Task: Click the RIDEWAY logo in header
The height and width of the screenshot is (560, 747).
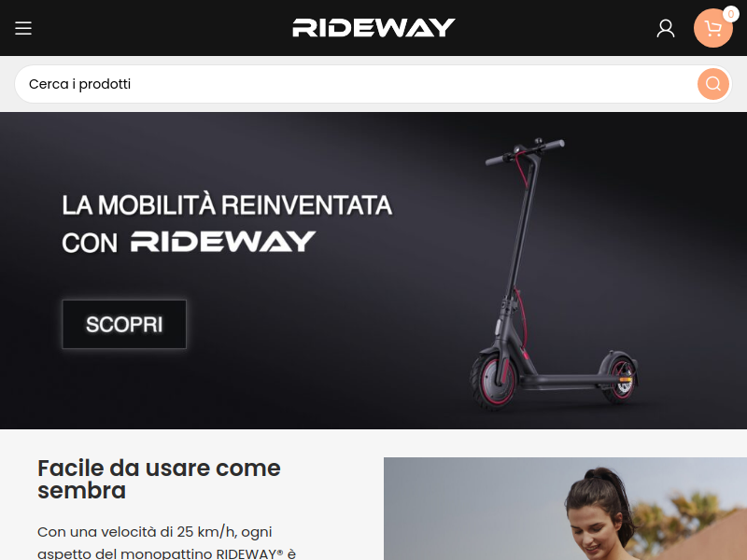Action: (373, 28)
